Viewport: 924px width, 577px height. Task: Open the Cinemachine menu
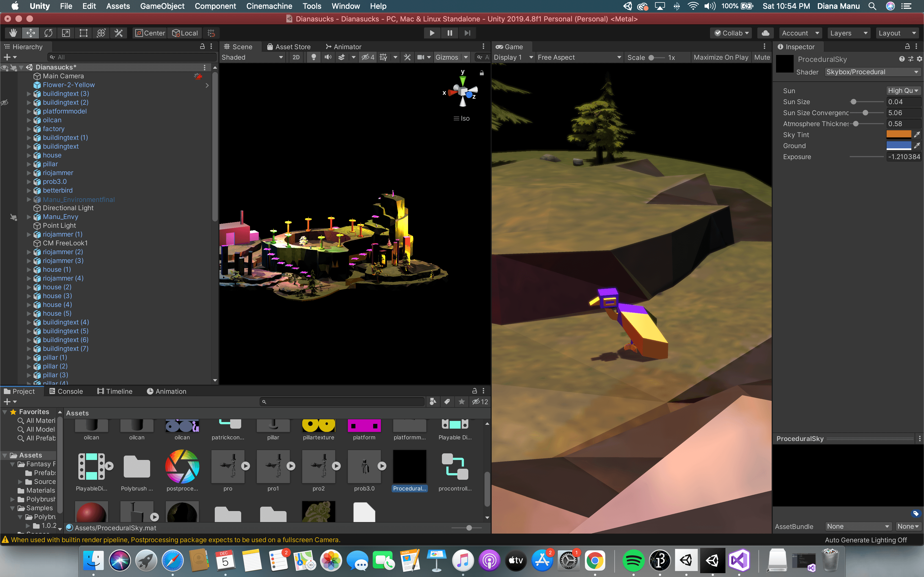[x=269, y=6]
